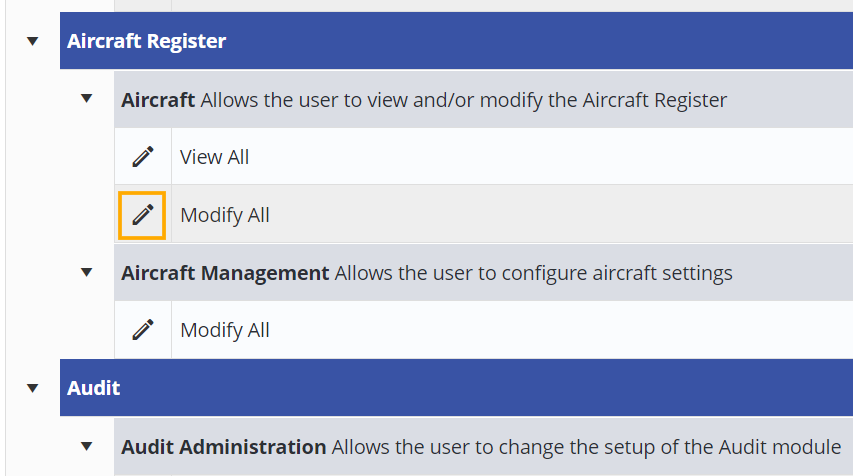The image size is (853, 476).
Task: Click the pencil icon beside View All
Action: pyautogui.click(x=143, y=157)
